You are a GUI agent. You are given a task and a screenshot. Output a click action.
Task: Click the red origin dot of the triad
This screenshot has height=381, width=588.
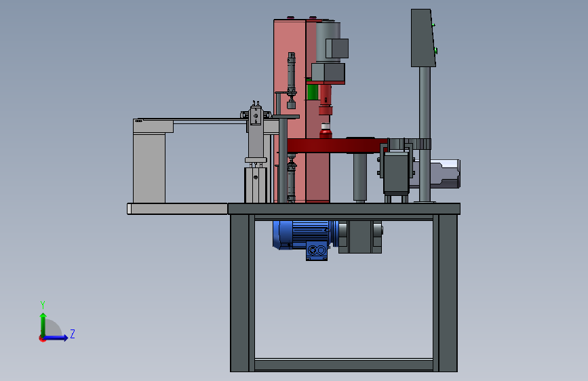41,338
